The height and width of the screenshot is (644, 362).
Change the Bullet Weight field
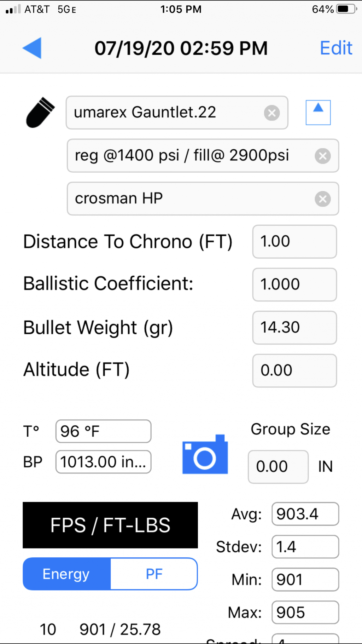click(294, 328)
